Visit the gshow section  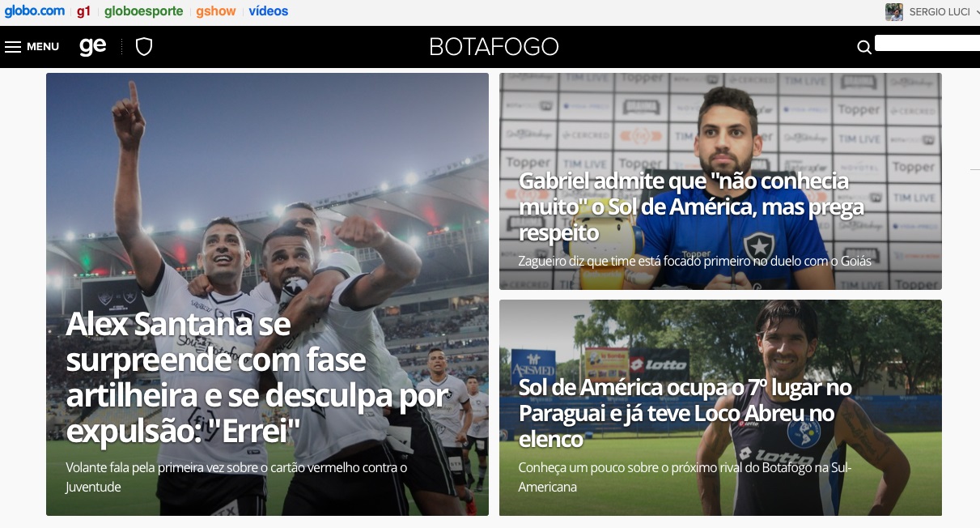216,11
